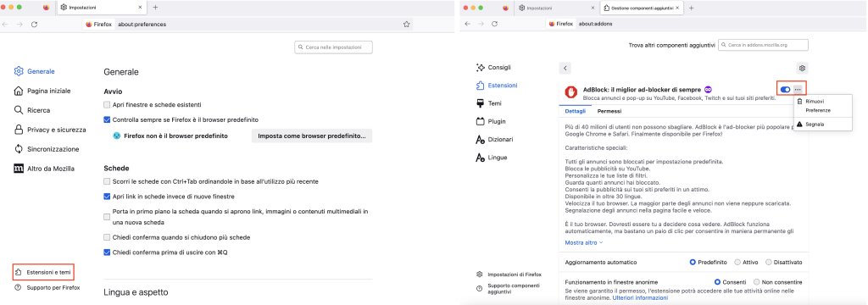Open Ulteriori informazioni link

pyautogui.click(x=640, y=298)
